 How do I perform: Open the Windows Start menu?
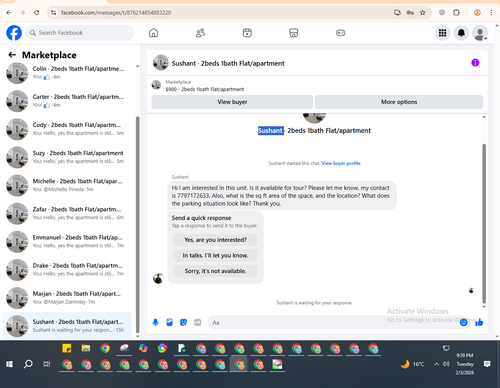[9, 364]
